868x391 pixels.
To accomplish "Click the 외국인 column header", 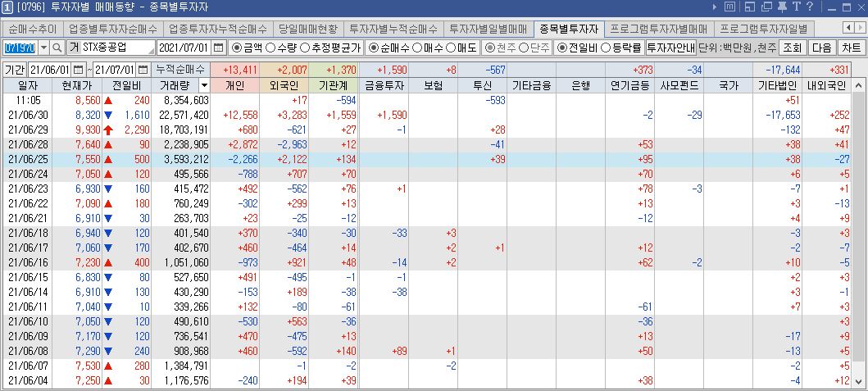I will (x=284, y=86).
